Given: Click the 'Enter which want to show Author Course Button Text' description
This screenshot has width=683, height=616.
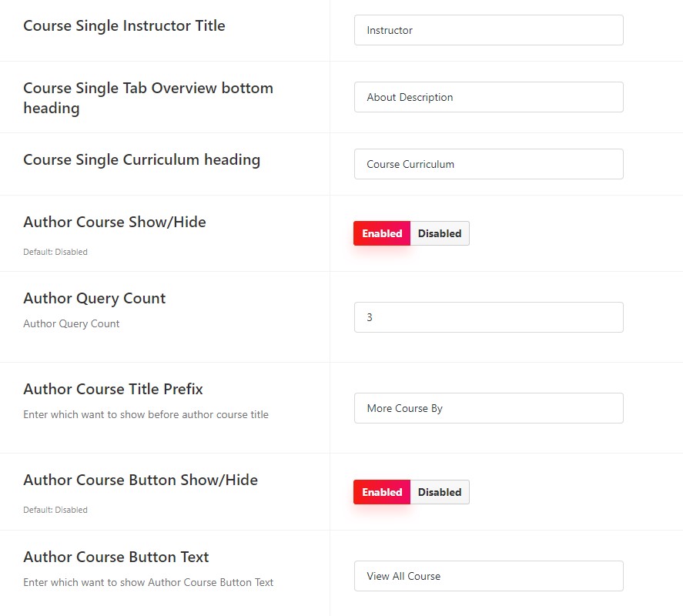Looking at the screenshot, I should (x=148, y=582).
